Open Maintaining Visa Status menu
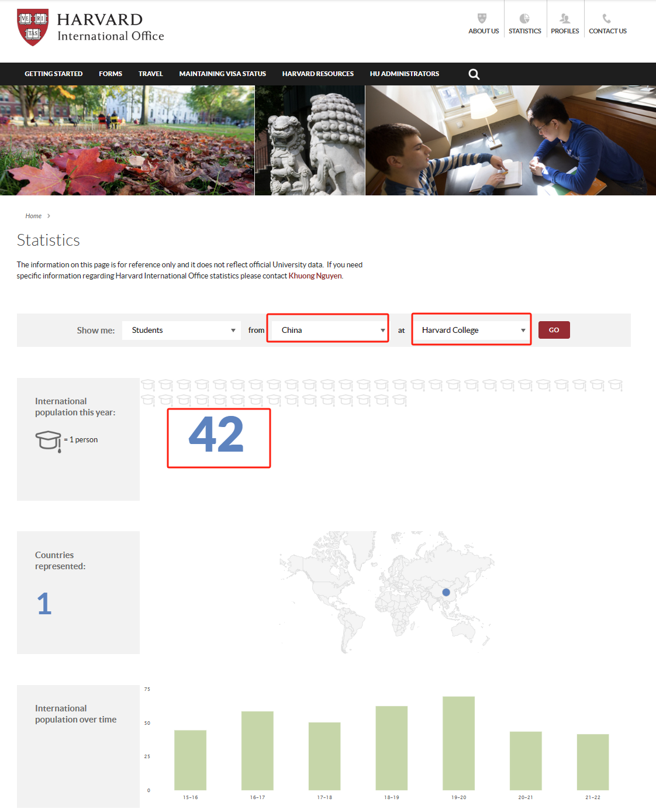 223,74
